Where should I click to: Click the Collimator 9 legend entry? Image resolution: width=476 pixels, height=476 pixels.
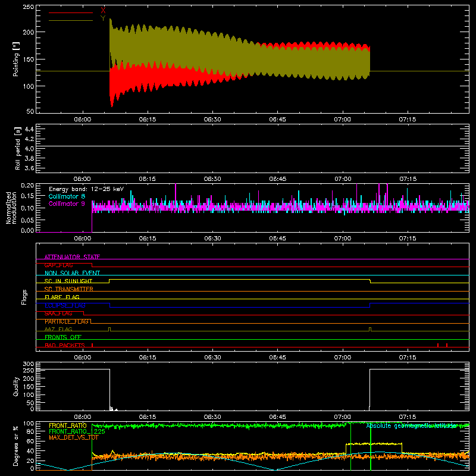(67, 203)
